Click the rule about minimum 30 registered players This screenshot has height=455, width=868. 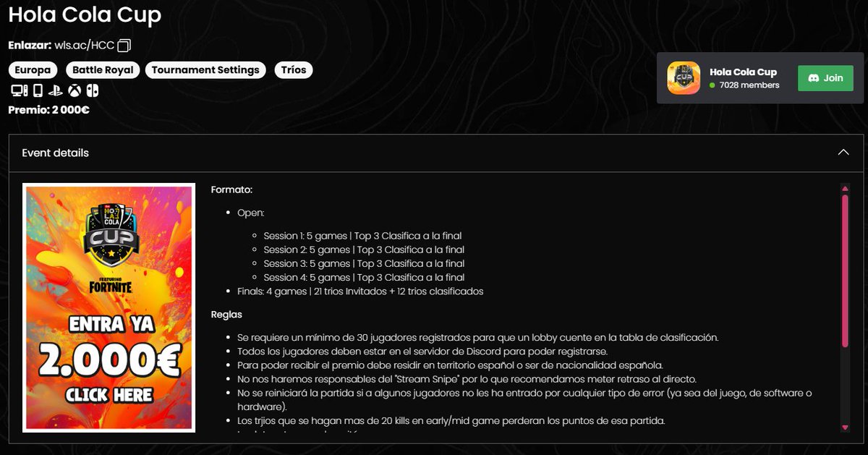pyautogui.click(x=477, y=338)
